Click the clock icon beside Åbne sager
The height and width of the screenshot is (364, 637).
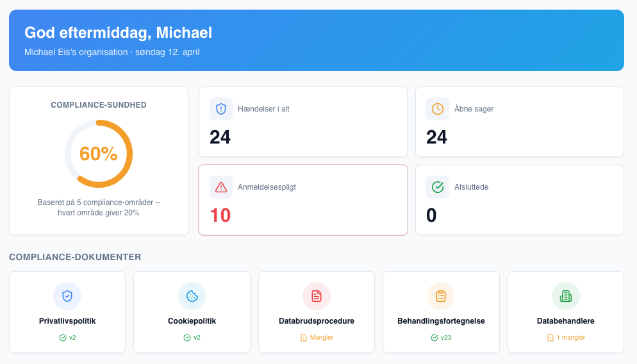pyautogui.click(x=438, y=109)
